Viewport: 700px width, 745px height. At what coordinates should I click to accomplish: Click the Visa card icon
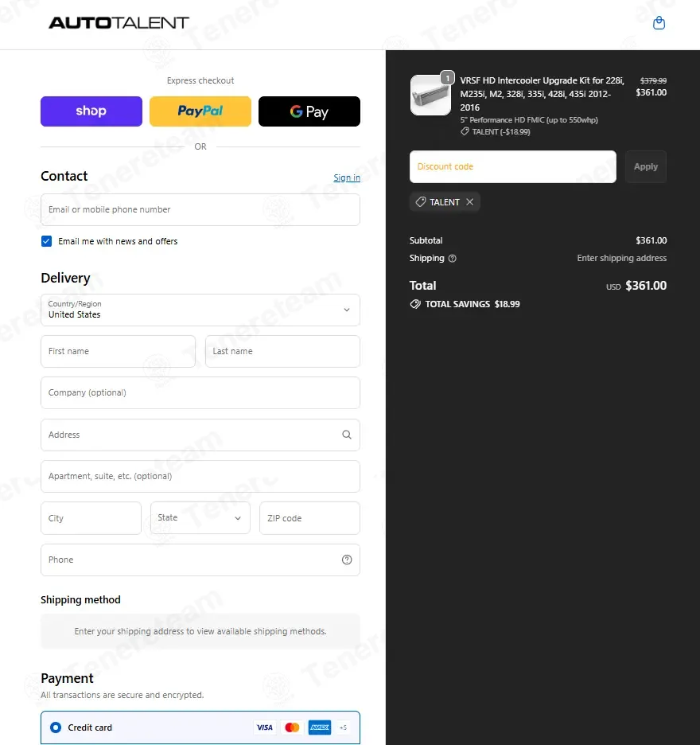pos(265,727)
